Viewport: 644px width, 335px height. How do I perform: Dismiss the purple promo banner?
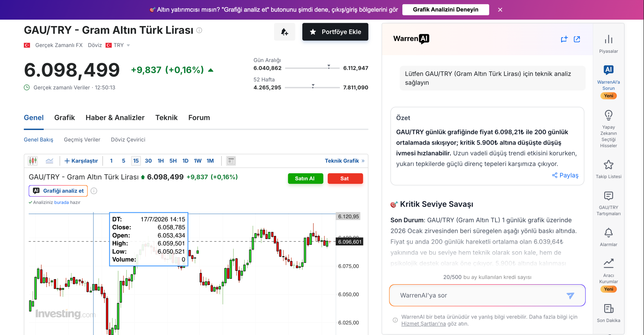click(x=500, y=10)
